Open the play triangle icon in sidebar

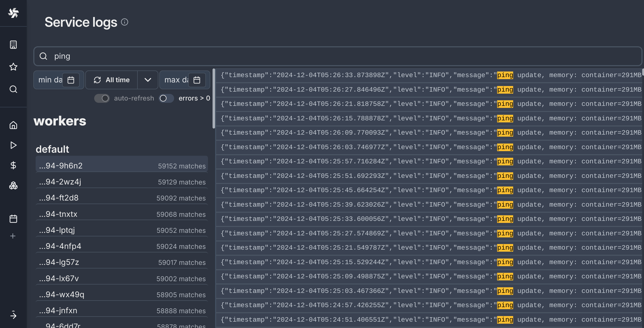pyautogui.click(x=13, y=145)
